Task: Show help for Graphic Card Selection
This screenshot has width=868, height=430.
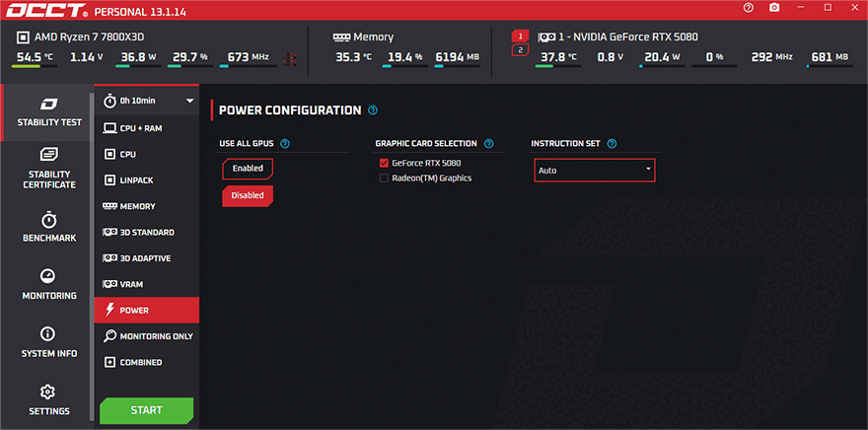Action: click(x=489, y=144)
